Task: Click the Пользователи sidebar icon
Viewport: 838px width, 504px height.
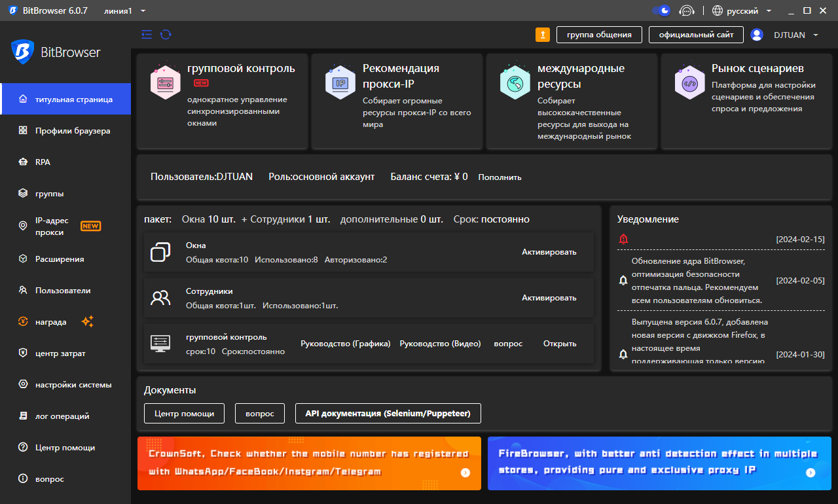Action: 23,291
